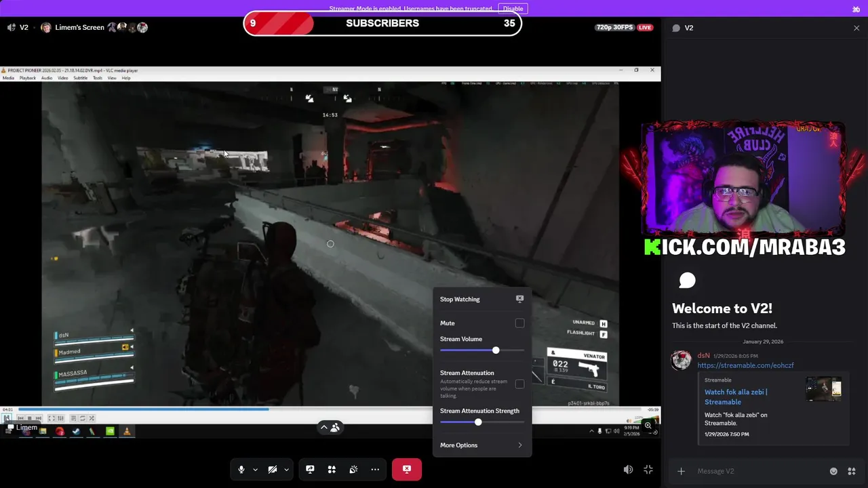Screen dimensions: 868x488
Task: Open the emoji picker in chat
Action: (x=833, y=471)
